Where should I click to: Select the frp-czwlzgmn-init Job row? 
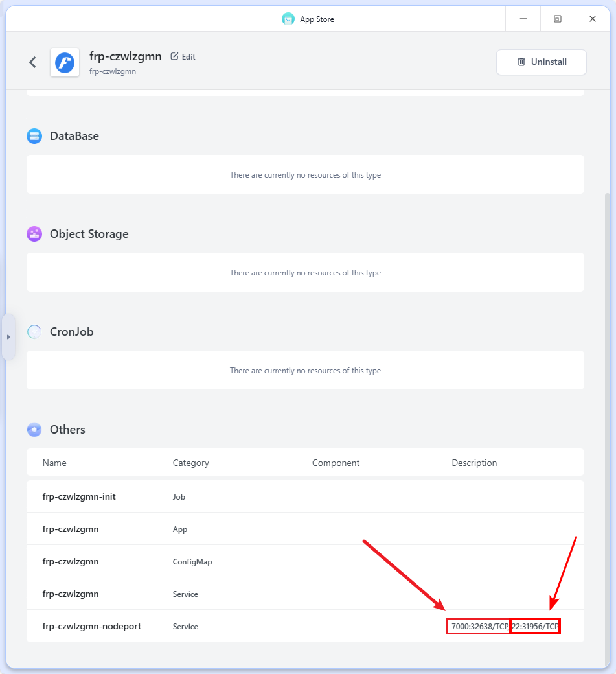pos(79,496)
